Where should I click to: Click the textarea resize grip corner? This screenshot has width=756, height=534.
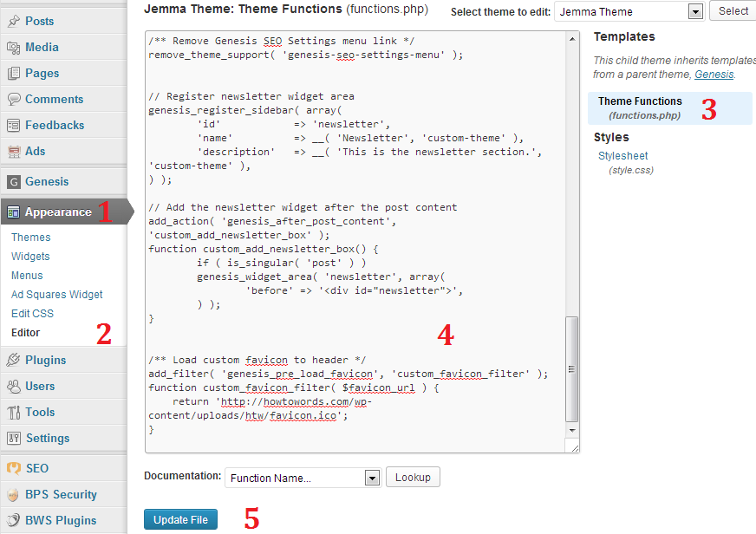pyautogui.click(x=574, y=447)
